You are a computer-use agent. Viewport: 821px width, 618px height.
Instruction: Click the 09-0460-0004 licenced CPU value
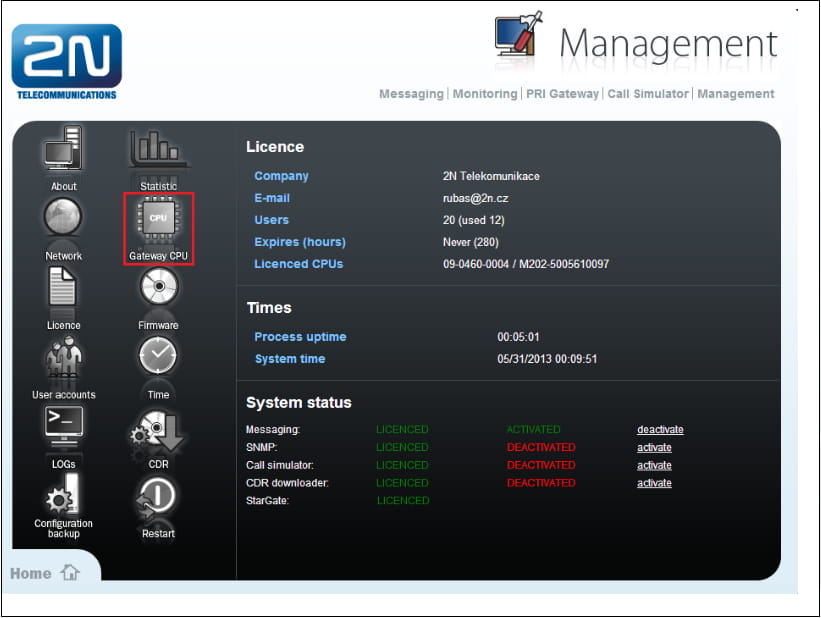click(526, 264)
